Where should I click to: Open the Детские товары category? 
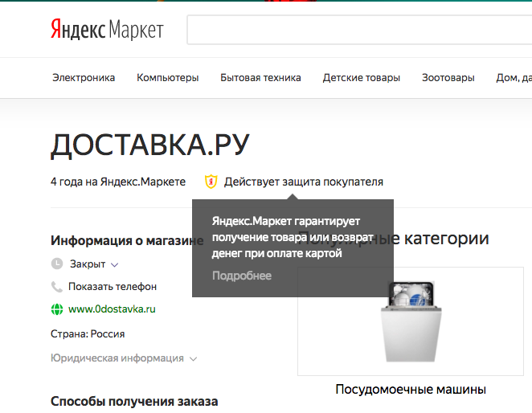(x=362, y=78)
